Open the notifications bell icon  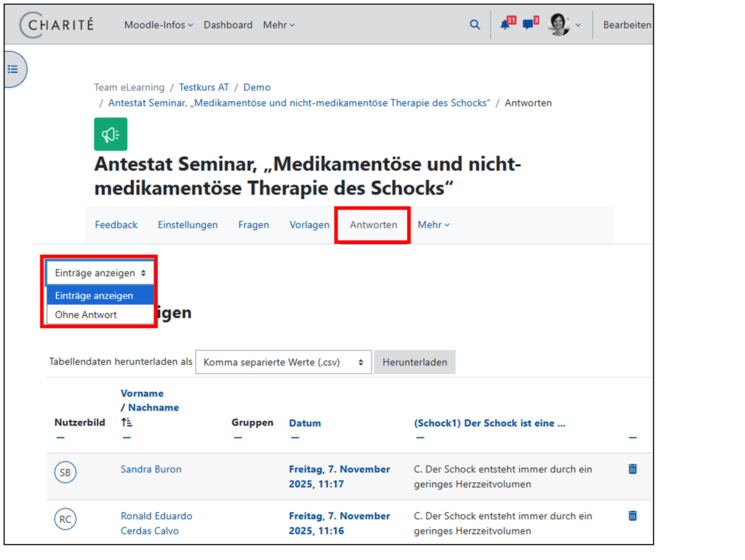505,25
